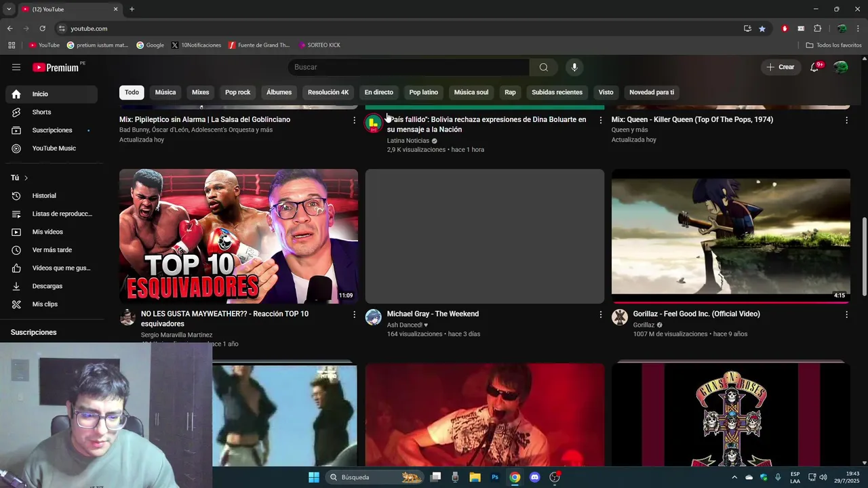Screen dimensions: 868x488
Task: Open Mis videos in sidebar
Action: click(x=52, y=232)
